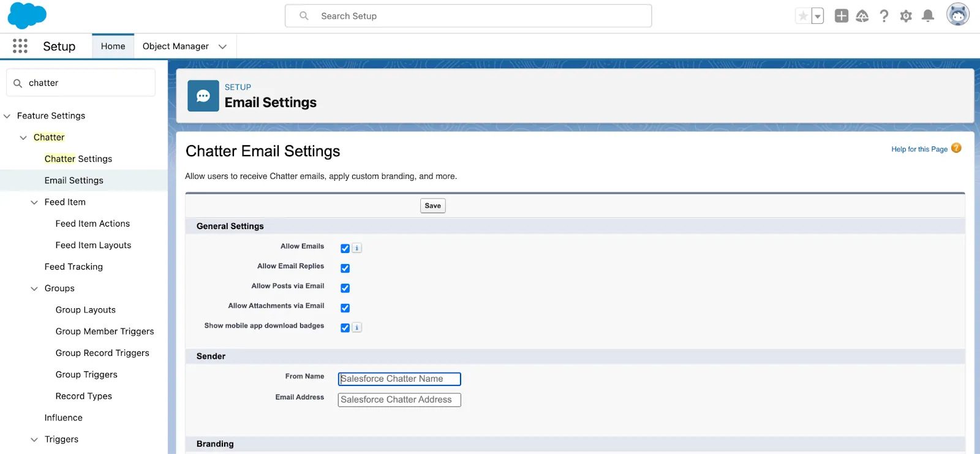Uncheck the Allow Emails checkbox
This screenshot has width=980, height=454.
click(345, 248)
